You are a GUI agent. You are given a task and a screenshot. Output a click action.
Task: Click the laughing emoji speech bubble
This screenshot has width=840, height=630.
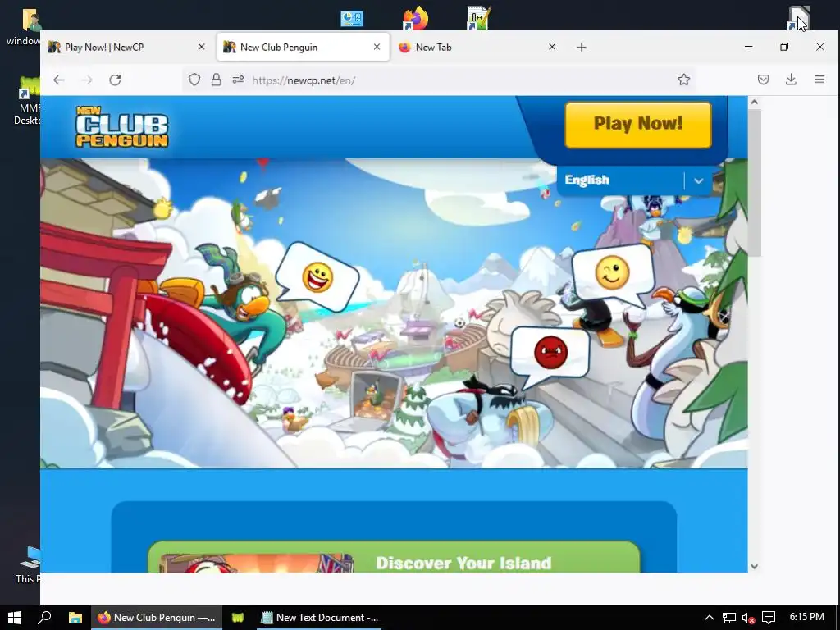pos(317,277)
